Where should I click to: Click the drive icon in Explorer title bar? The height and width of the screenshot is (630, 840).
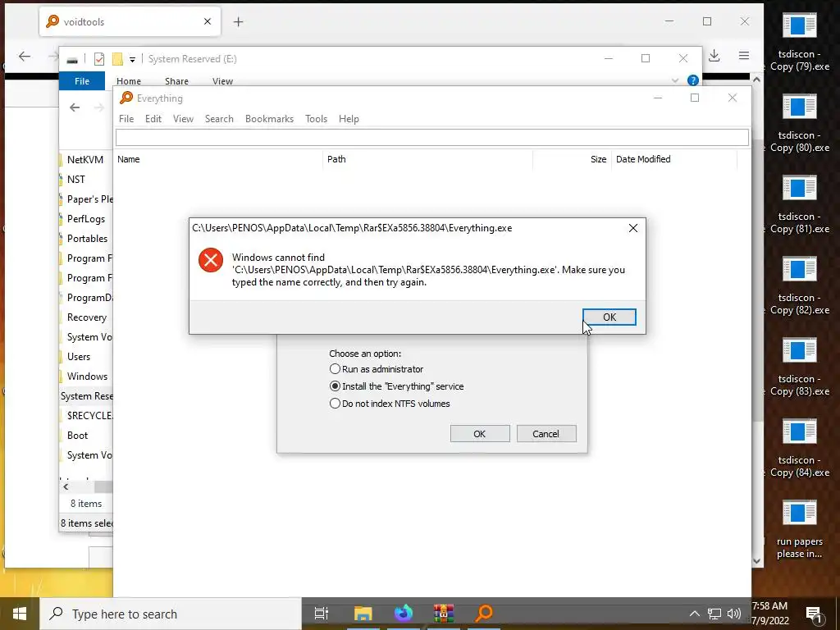point(72,59)
